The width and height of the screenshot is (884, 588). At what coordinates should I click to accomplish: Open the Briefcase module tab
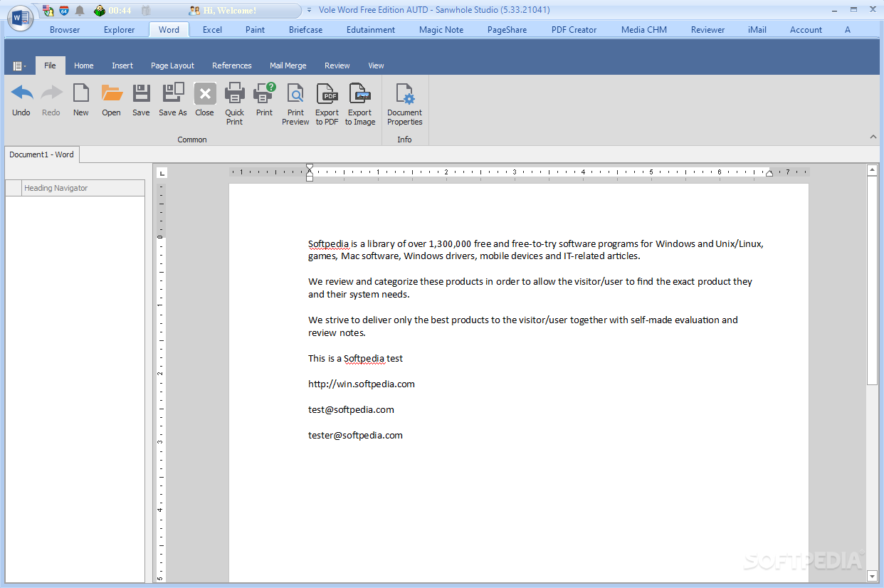(x=305, y=30)
